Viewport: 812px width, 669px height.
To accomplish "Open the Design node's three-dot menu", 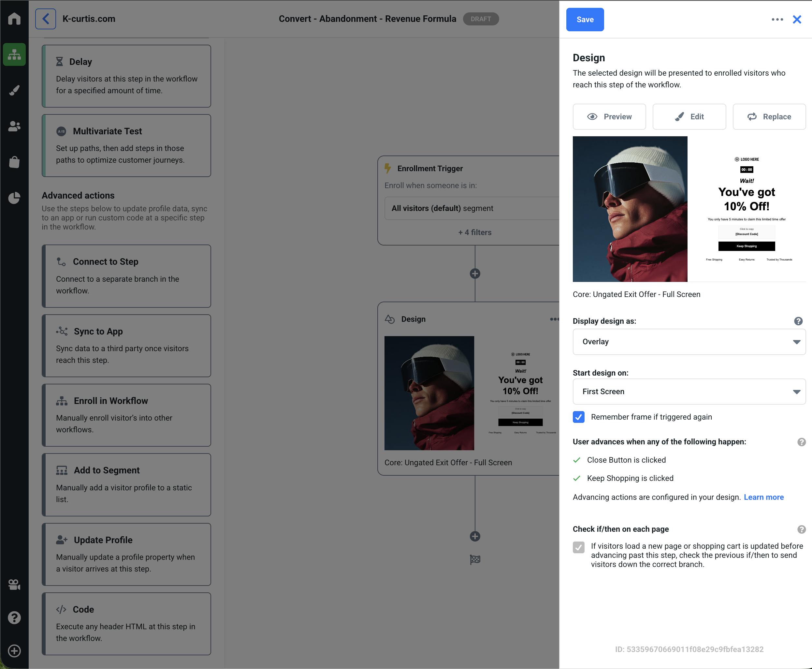I will (x=554, y=319).
